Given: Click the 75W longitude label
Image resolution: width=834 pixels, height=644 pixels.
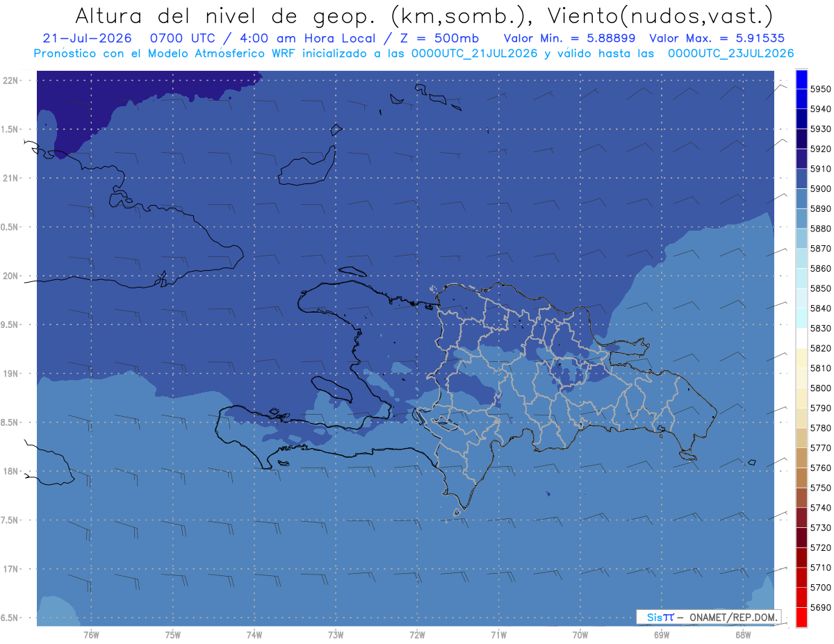Looking at the screenshot, I should pos(172,635).
